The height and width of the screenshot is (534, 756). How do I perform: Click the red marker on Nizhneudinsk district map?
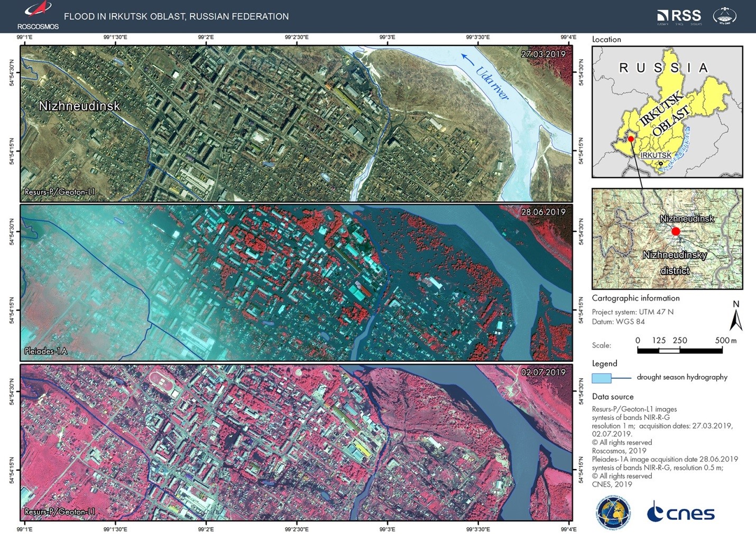click(676, 231)
